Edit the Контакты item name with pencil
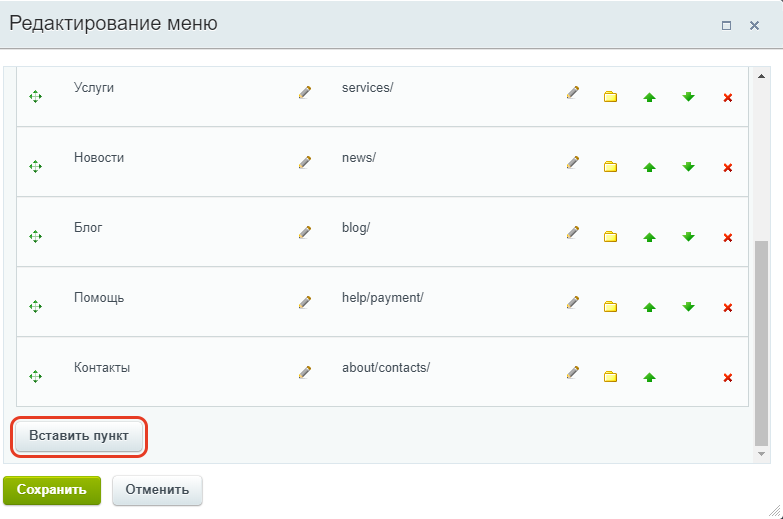 coord(305,372)
